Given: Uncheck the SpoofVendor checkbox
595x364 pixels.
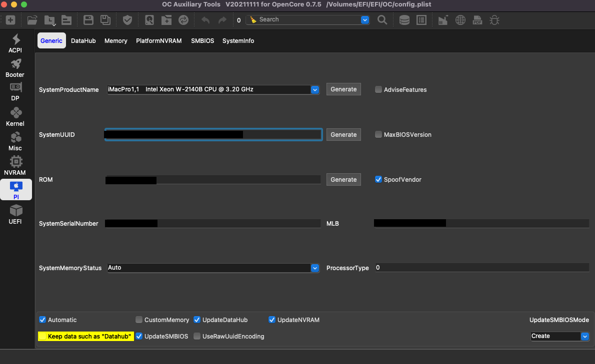Looking at the screenshot, I should (x=378, y=180).
